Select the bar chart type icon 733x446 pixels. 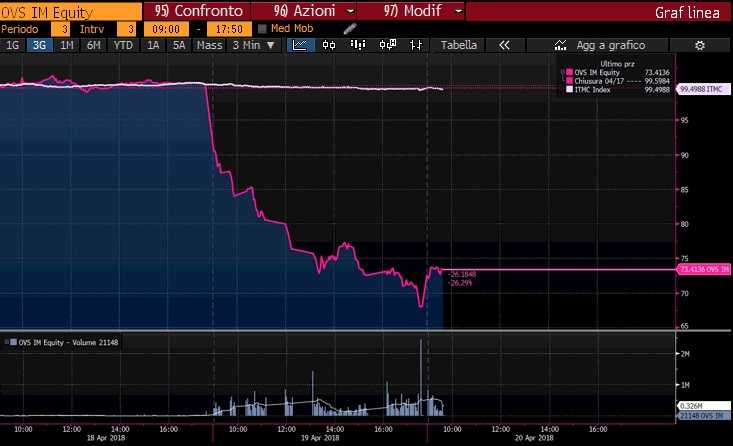click(358, 45)
